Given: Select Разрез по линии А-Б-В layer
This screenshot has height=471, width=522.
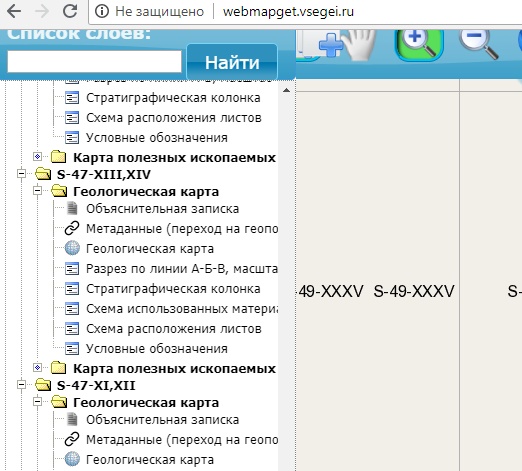Looking at the screenshot, I should tap(182, 269).
